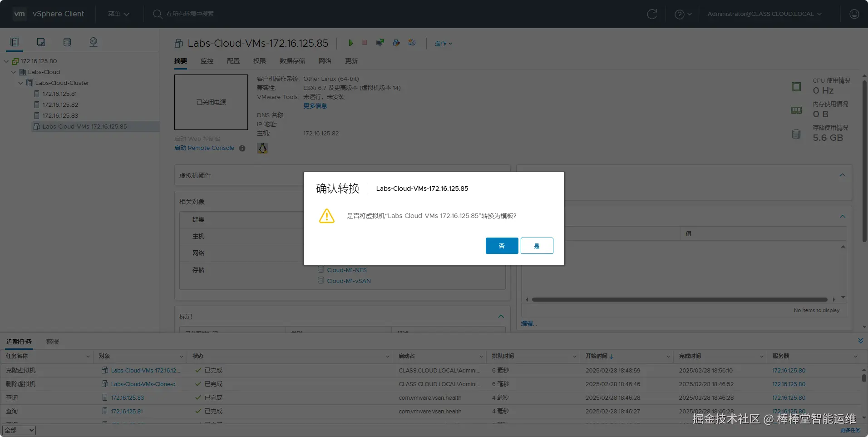Launch the VM console toolbar icon

pyautogui.click(x=380, y=43)
